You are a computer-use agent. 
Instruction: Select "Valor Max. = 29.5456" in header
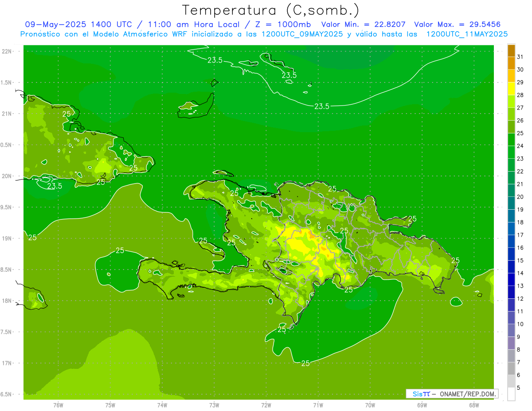[x=458, y=24]
